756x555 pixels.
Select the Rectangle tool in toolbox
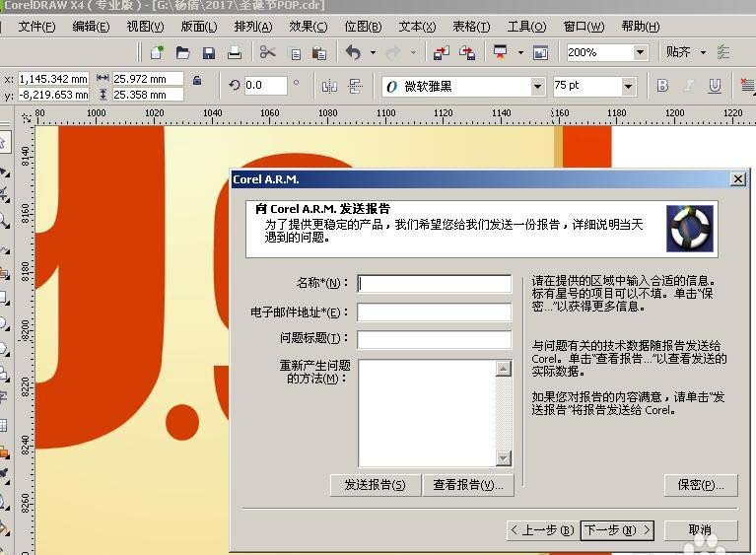(4, 298)
